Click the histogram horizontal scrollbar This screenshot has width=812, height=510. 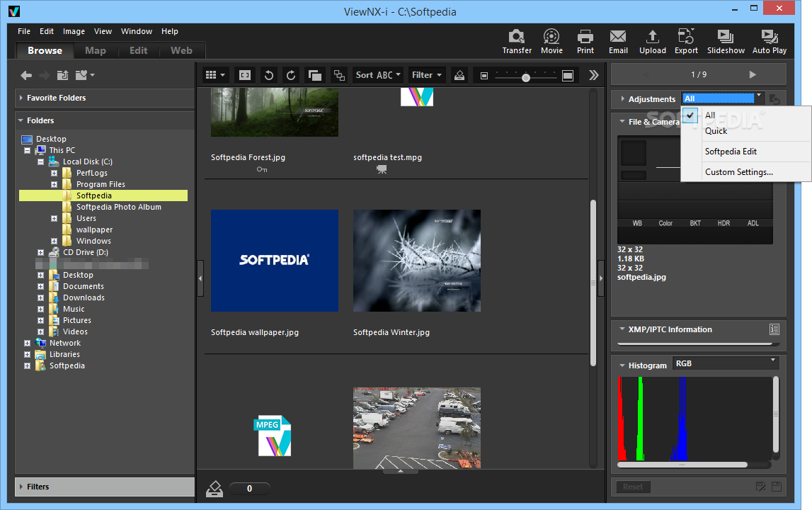pos(682,465)
